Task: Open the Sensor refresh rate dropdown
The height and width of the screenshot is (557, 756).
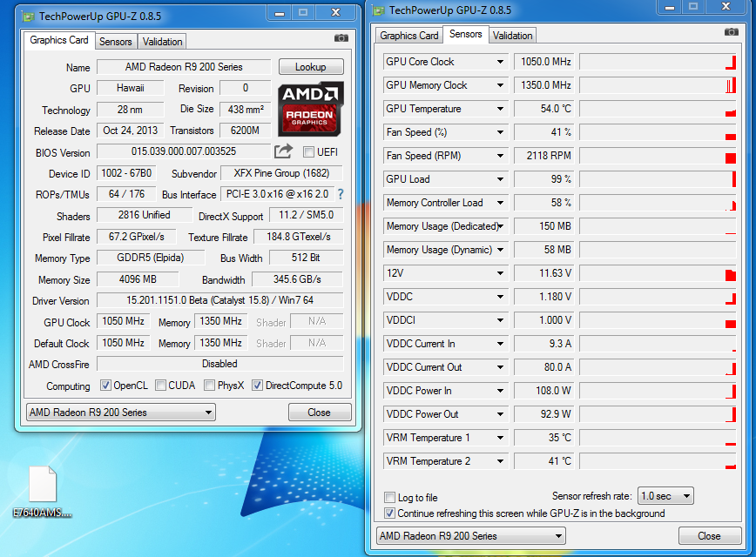Action: pos(665,496)
